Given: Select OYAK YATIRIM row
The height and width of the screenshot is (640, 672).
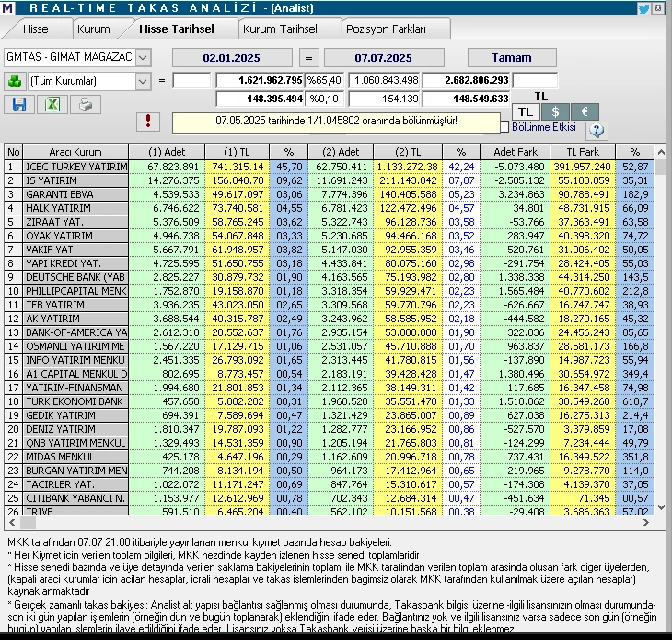Looking at the screenshot, I should [330, 236].
